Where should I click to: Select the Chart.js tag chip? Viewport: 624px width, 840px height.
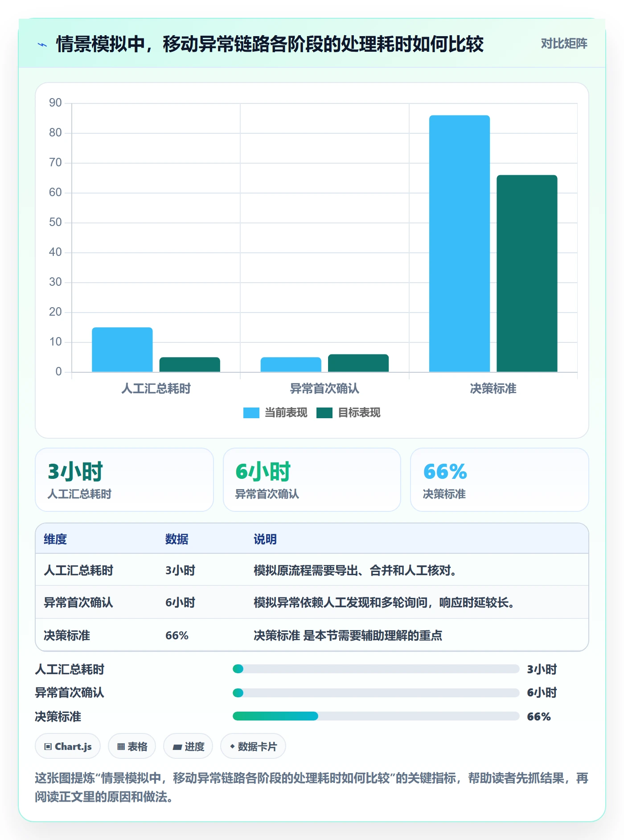tap(68, 746)
